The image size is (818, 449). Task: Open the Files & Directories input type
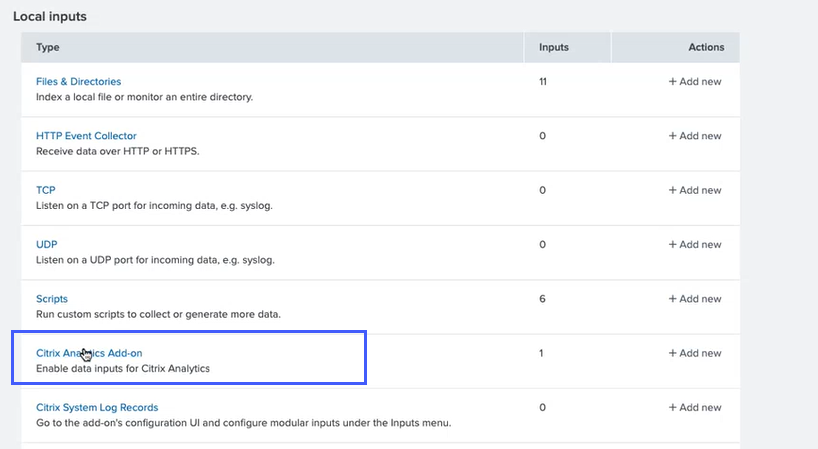point(78,82)
